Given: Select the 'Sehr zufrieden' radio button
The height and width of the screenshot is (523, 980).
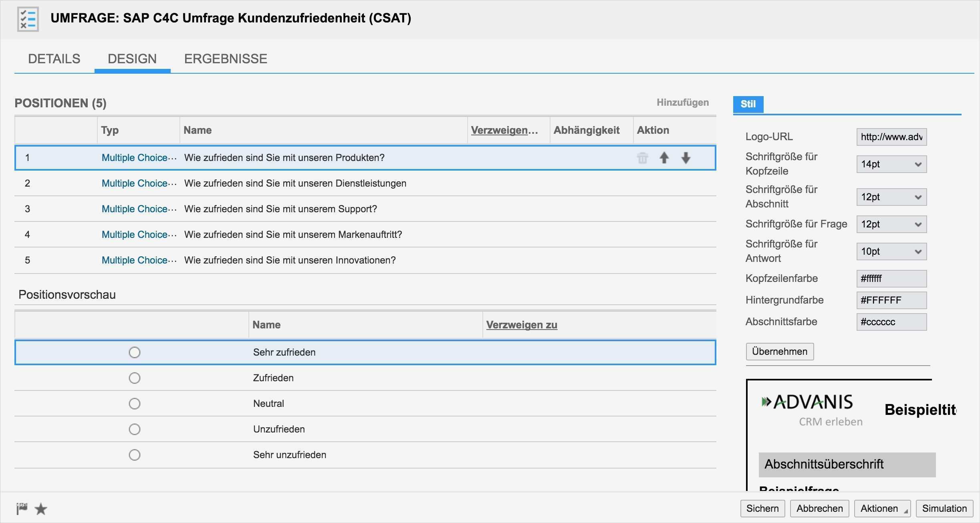Looking at the screenshot, I should (x=135, y=352).
